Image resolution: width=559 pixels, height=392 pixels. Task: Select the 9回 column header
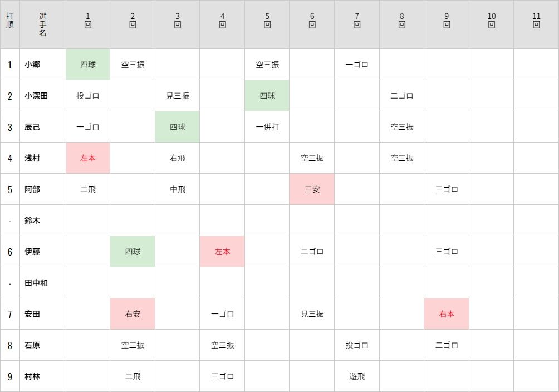coord(447,24)
